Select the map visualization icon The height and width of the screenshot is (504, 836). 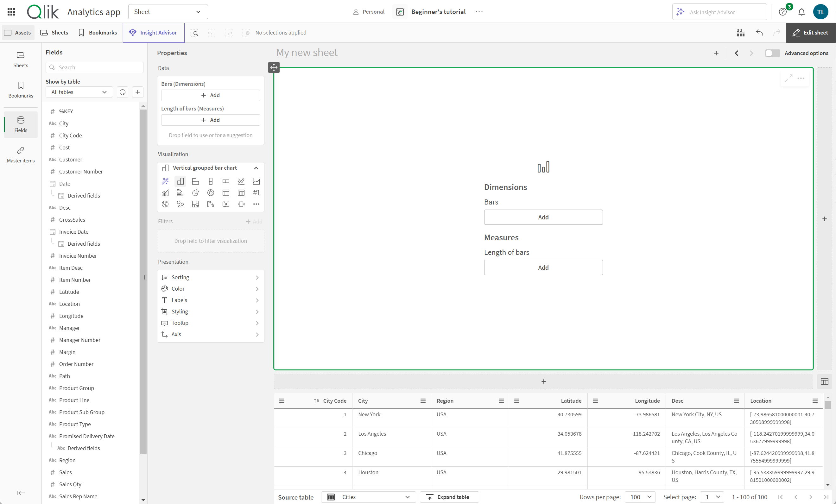pos(165,204)
